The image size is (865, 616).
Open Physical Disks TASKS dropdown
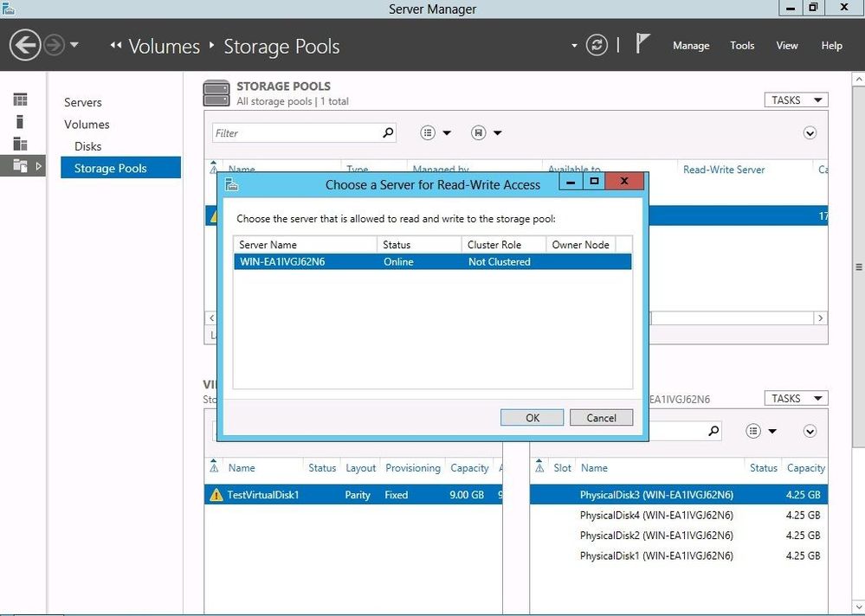[x=796, y=398]
